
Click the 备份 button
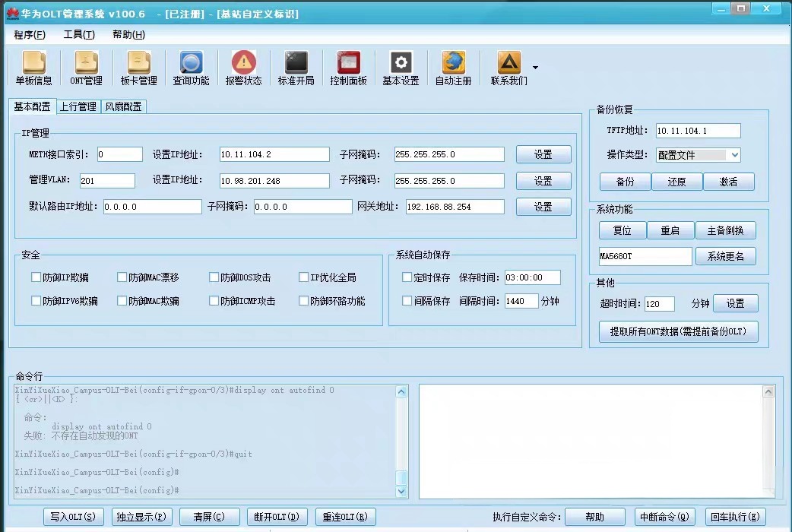pos(625,182)
